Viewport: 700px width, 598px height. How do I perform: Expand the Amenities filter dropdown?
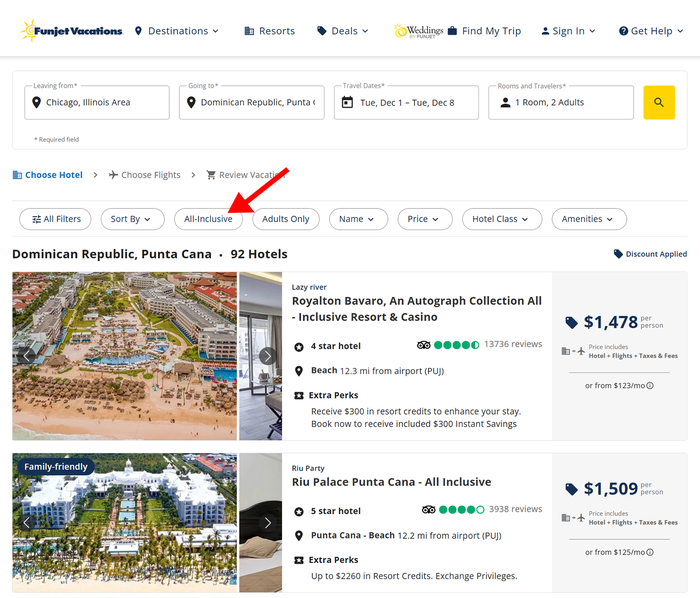tap(589, 219)
